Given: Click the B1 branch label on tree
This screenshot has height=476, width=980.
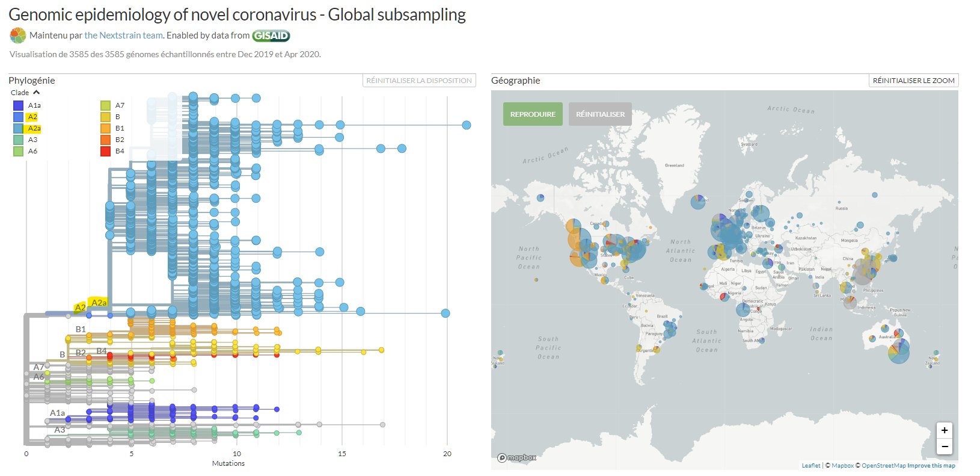Looking at the screenshot, I should pyautogui.click(x=81, y=329).
